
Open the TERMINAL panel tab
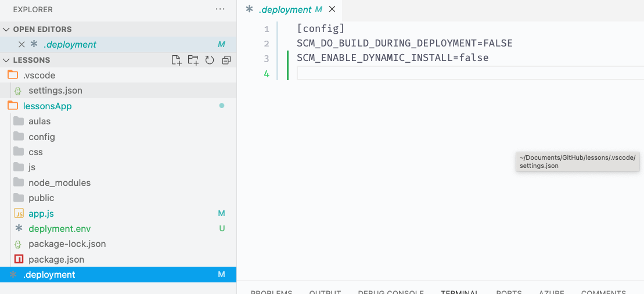(460, 292)
